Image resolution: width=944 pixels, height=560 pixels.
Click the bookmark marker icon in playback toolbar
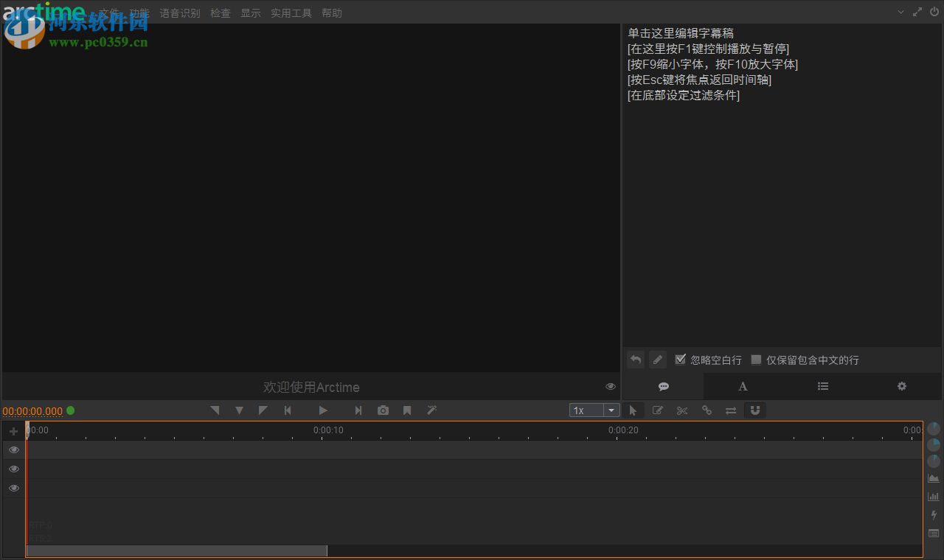pyautogui.click(x=407, y=410)
